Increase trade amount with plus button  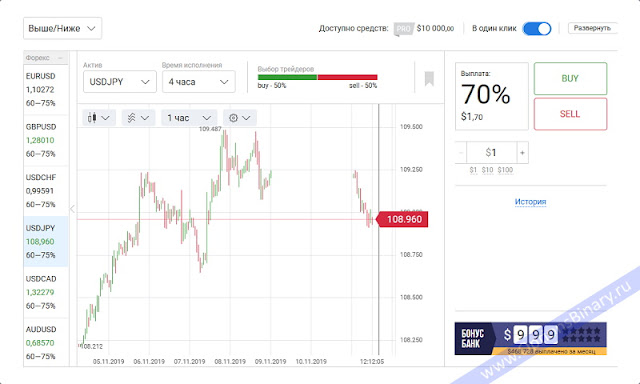[x=522, y=153]
